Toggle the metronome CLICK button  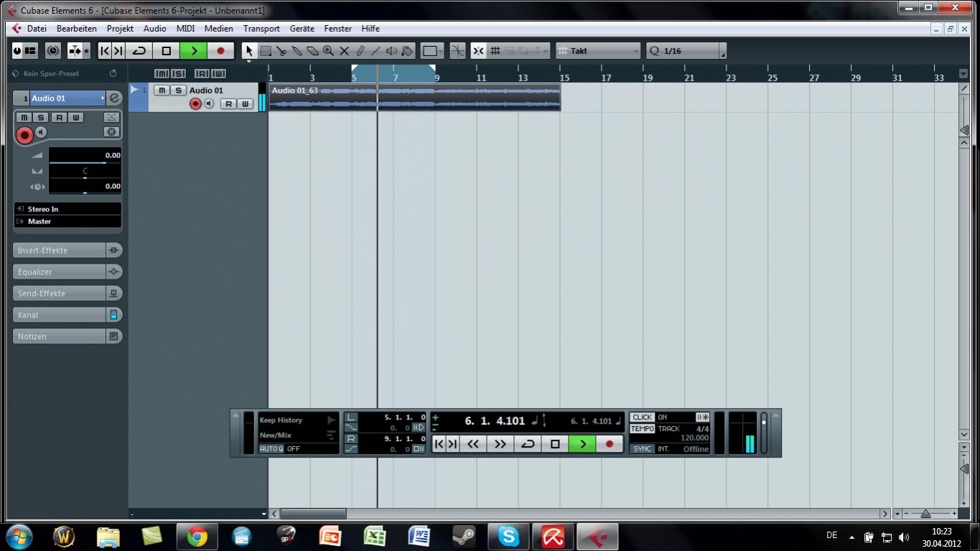point(643,417)
